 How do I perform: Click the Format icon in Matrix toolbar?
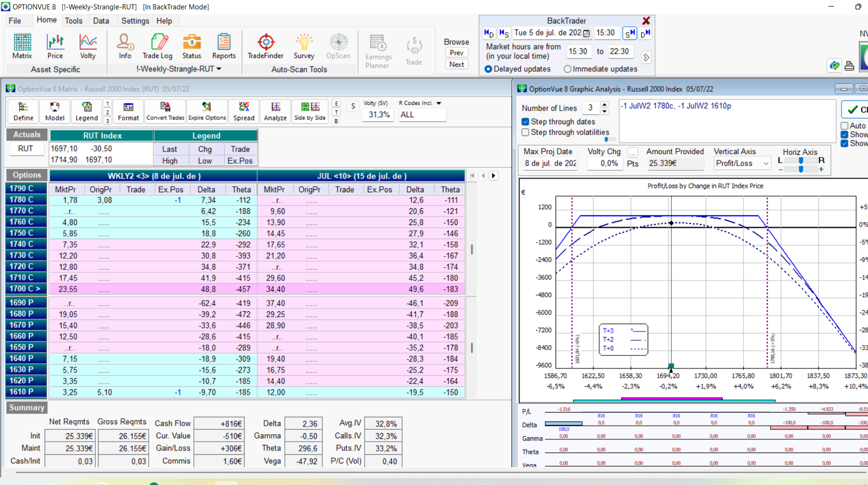click(128, 111)
